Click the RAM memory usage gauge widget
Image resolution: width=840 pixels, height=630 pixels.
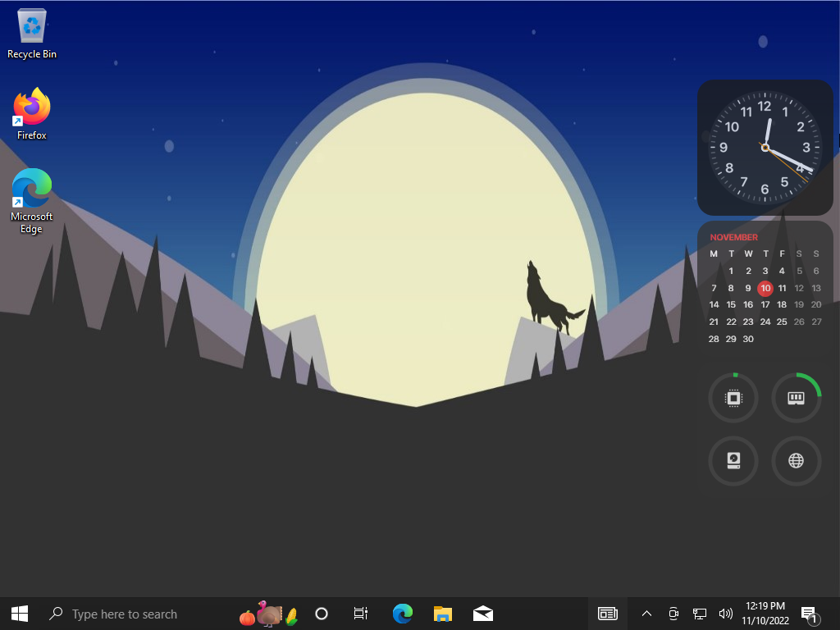(x=796, y=398)
